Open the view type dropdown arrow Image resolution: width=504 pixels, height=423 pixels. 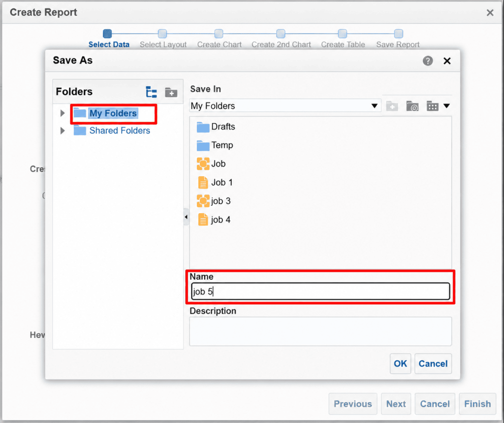(x=446, y=106)
